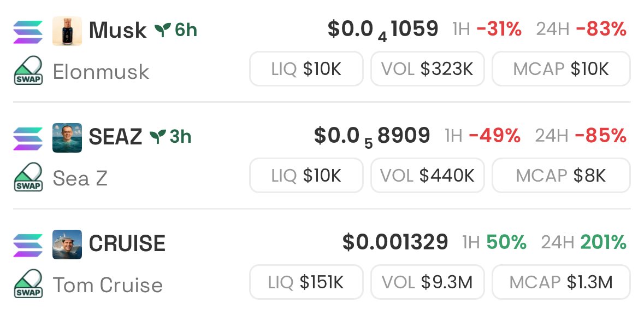Image resolution: width=644 pixels, height=314 pixels.
Task: Select the MCAP $1.3M badge
Action: coord(561,282)
